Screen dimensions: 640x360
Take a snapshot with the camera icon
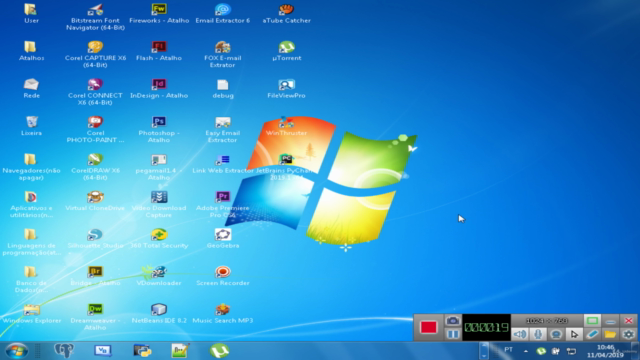tap(453, 321)
